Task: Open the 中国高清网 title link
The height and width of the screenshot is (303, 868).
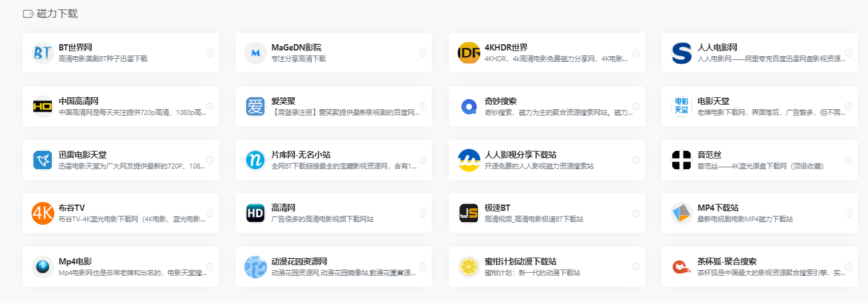Action: pos(78,101)
